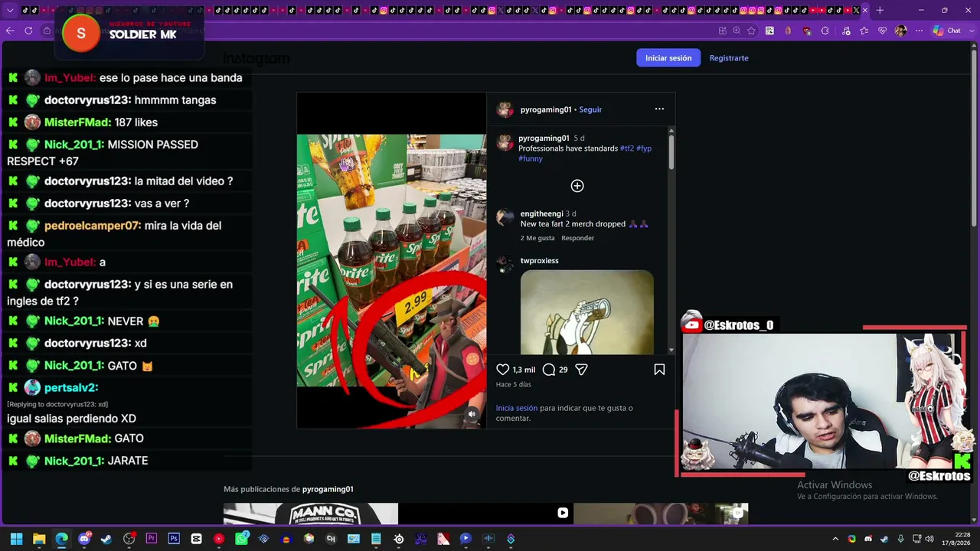
Task: Open the #tf2 hashtag link
Action: (x=627, y=148)
